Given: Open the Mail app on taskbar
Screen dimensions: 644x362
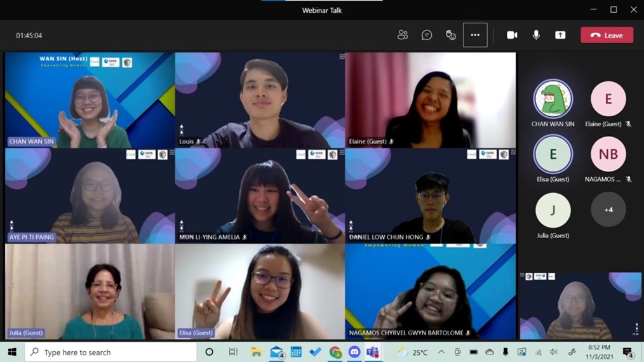Looking at the screenshot, I should click(x=278, y=352).
